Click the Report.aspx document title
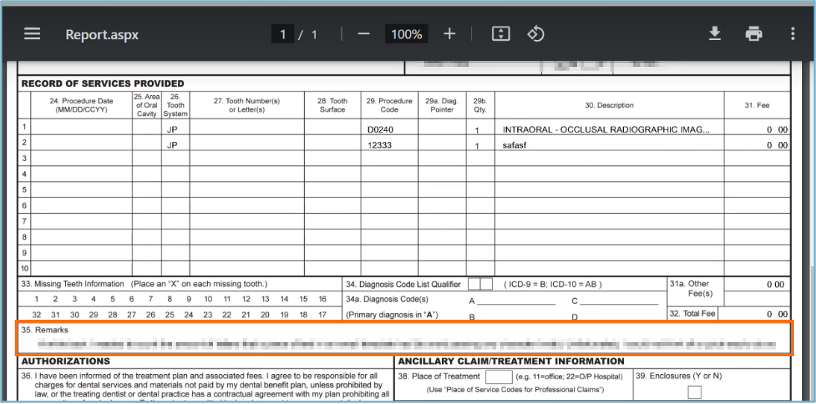Image resolution: width=816 pixels, height=404 pixels. click(101, 34)
